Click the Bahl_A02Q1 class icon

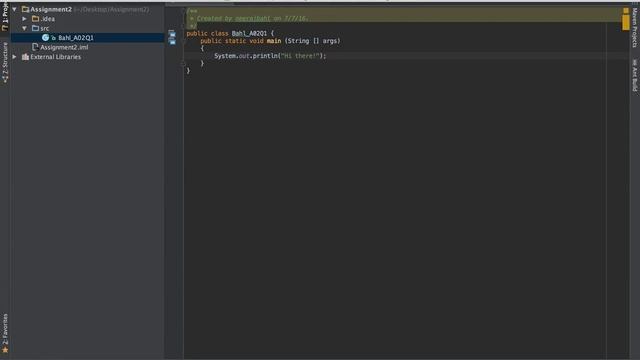click(45, 38)
